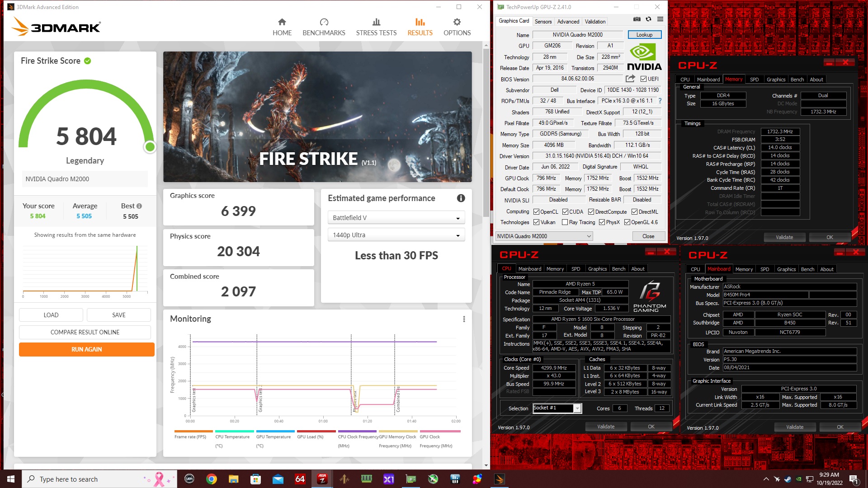Click the estimated game performance info icon
The width and height of the screenshot is (868, 488).
click(461, 198)
